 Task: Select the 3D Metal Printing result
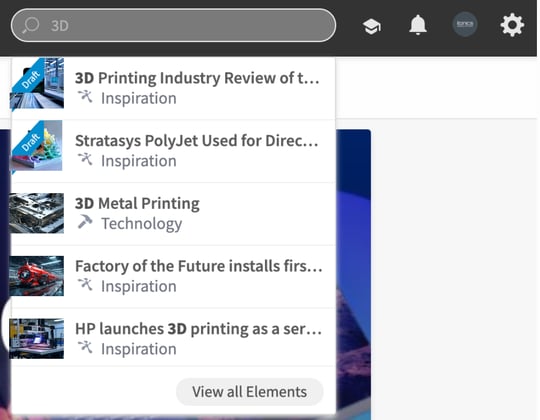point(174,214)
